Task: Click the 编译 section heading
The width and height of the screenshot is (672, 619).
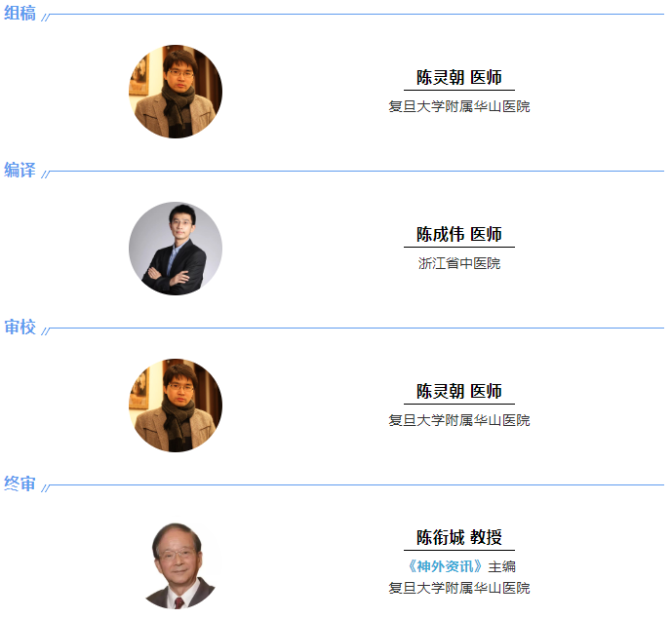Action: coord(20,170)
